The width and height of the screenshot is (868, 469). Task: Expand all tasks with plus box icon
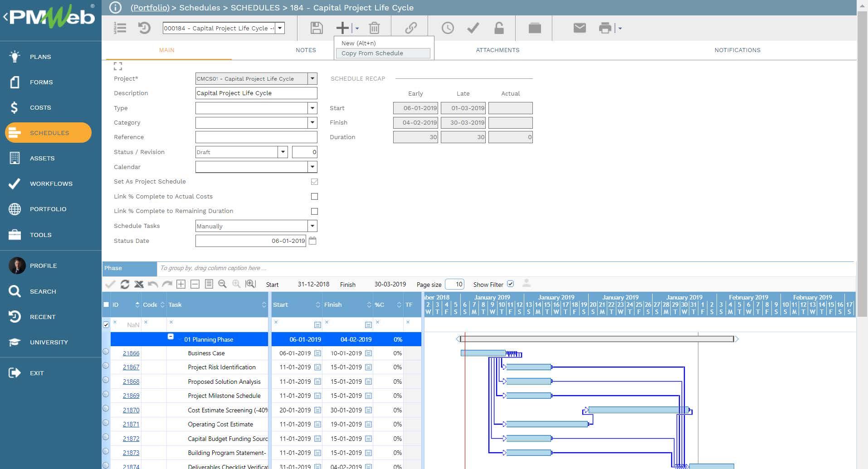pyautogui.click(x=181, y=284)
